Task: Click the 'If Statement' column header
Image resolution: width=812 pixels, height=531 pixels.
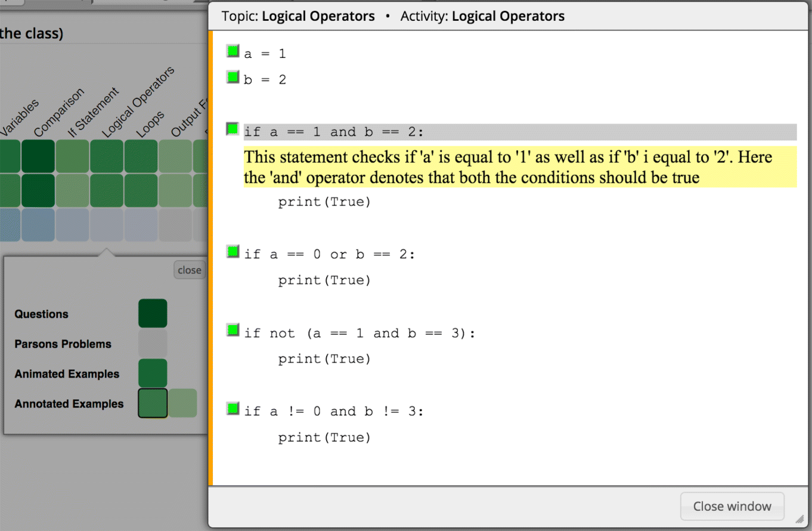Action: [x=94, y=113]
